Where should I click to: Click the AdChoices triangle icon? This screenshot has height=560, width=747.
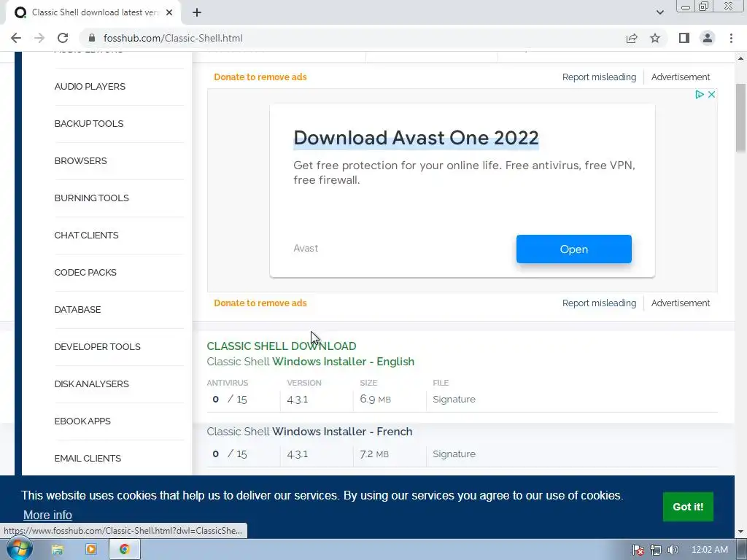[x=700, y=94]
